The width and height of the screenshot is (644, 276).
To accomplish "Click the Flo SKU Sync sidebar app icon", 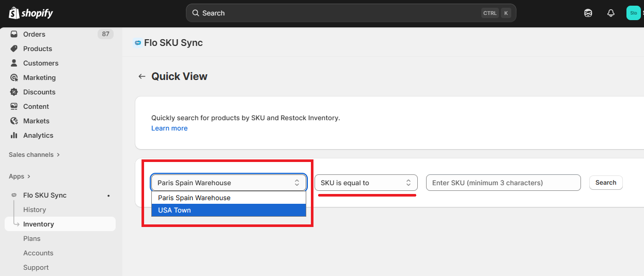I will 14,196.
